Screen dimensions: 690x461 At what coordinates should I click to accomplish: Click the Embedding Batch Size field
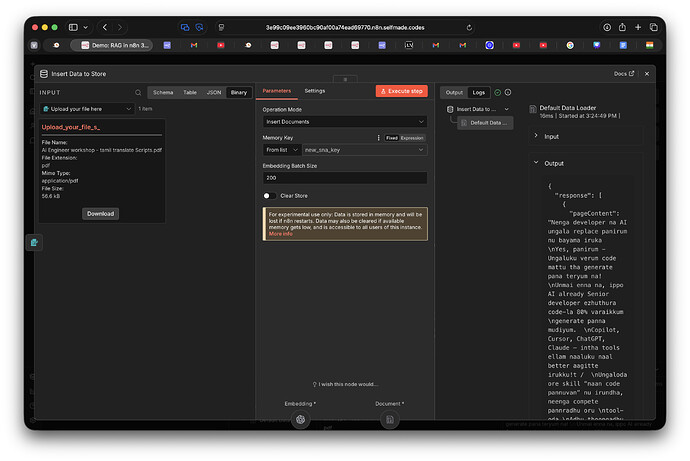click(345, 178)
